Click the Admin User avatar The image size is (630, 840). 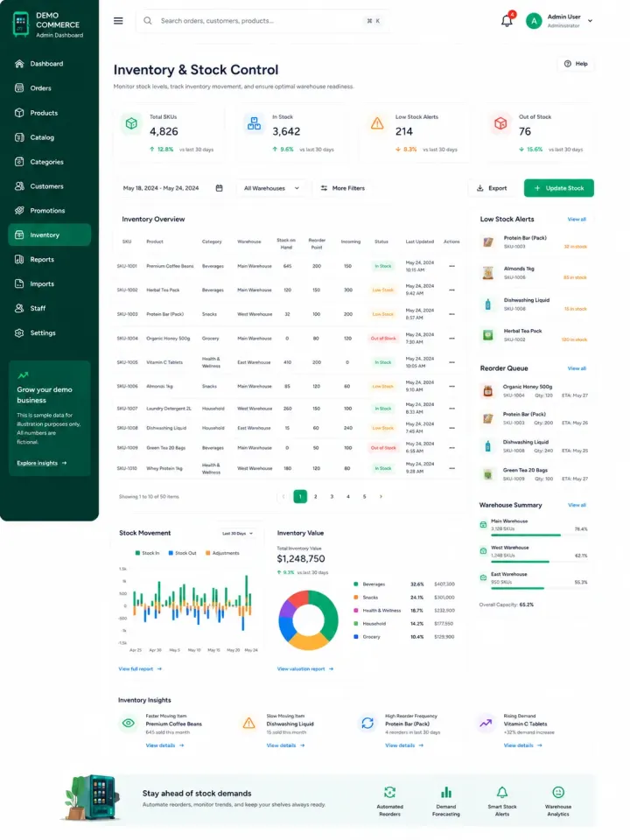[x=534, y=21]
